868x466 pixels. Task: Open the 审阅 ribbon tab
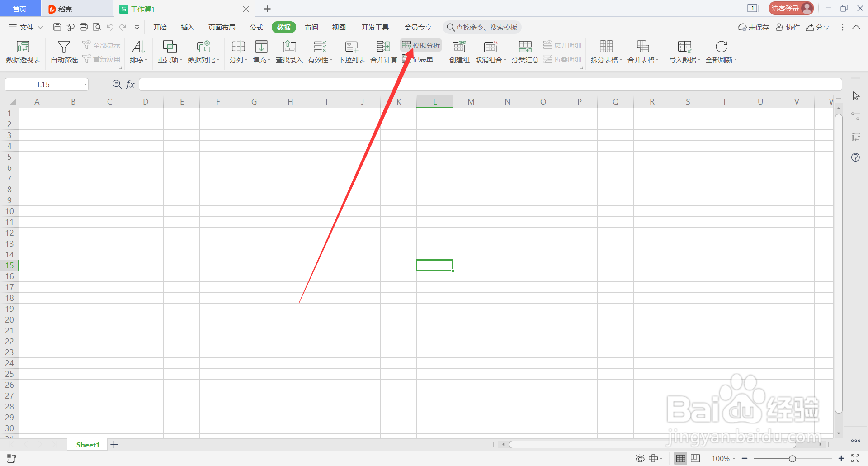311,27
